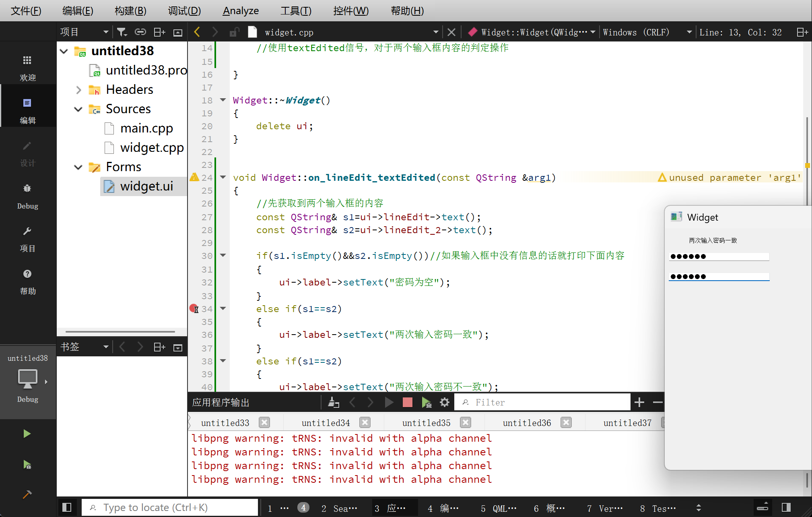Screen dimensions: 812x517
Task: Collapse the Sources folder
Action: [x=78, y=109]
